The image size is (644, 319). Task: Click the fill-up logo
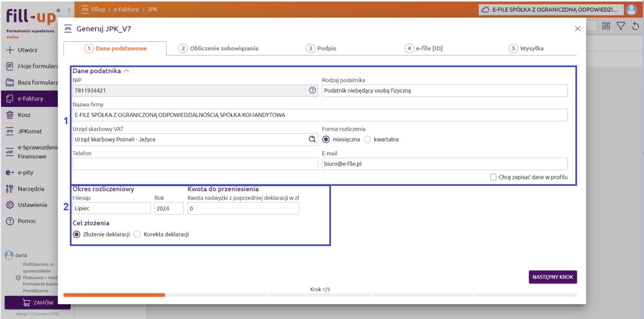click(x=31, y=18)
